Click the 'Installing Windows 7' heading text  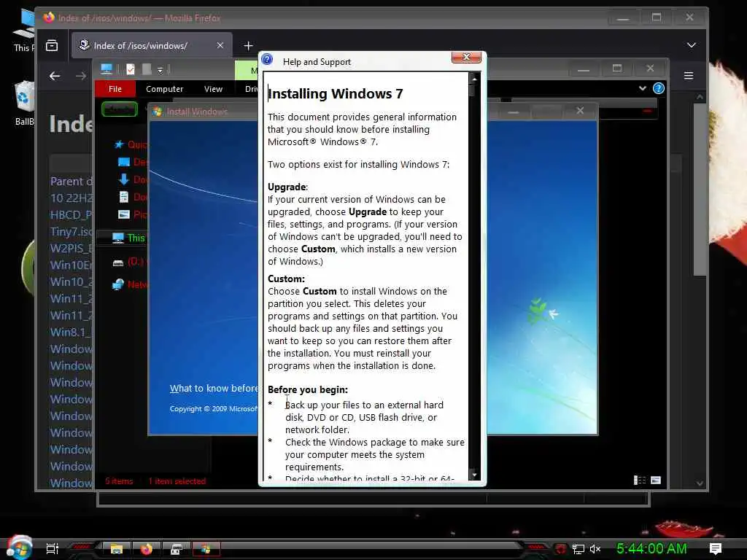tap(336, 94)
